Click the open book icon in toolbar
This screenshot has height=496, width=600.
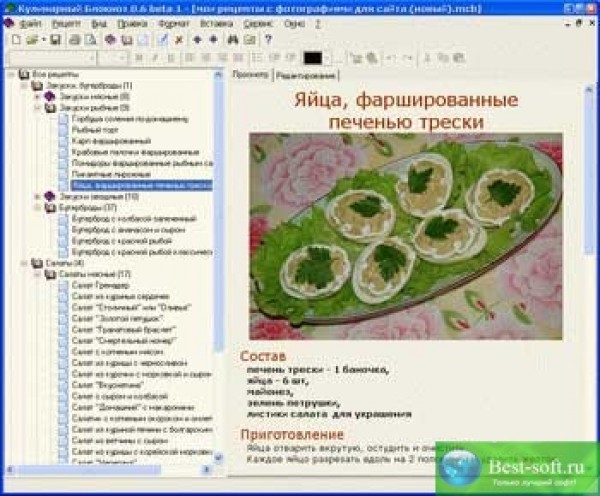click(127, 39)
